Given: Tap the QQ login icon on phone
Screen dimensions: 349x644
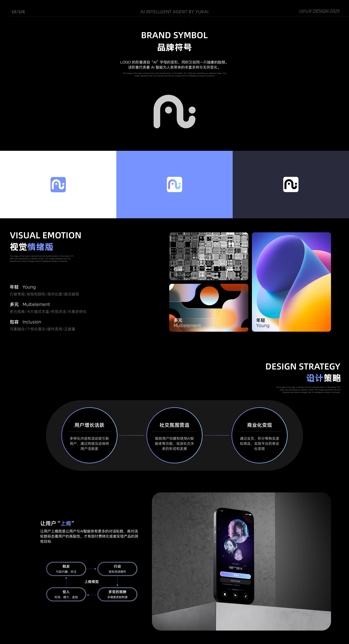Looking at the screenshot, I should tap(225, 594).
